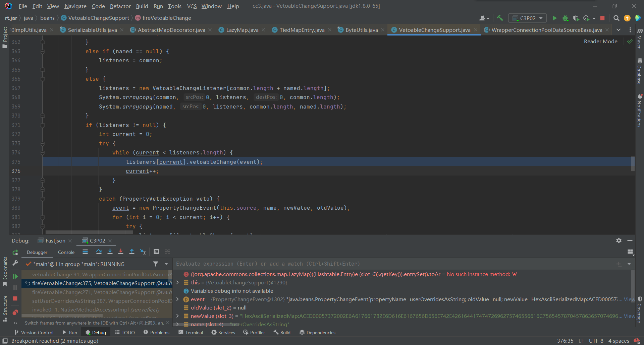
Task: Switch to LazyMap.java editor tab
Action: pos(242,30)
